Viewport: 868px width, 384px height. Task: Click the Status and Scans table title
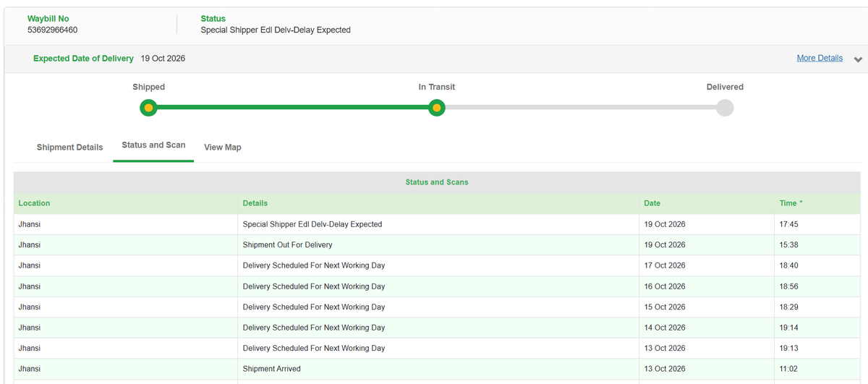[437, 182]
